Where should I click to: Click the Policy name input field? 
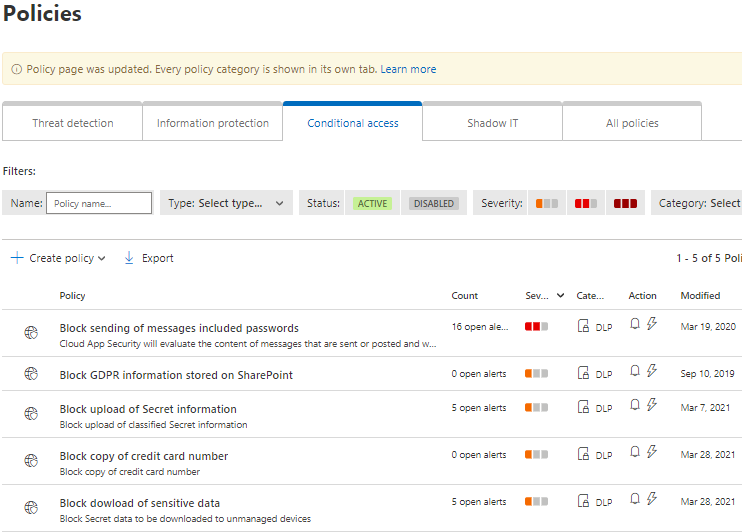[98, 203]
